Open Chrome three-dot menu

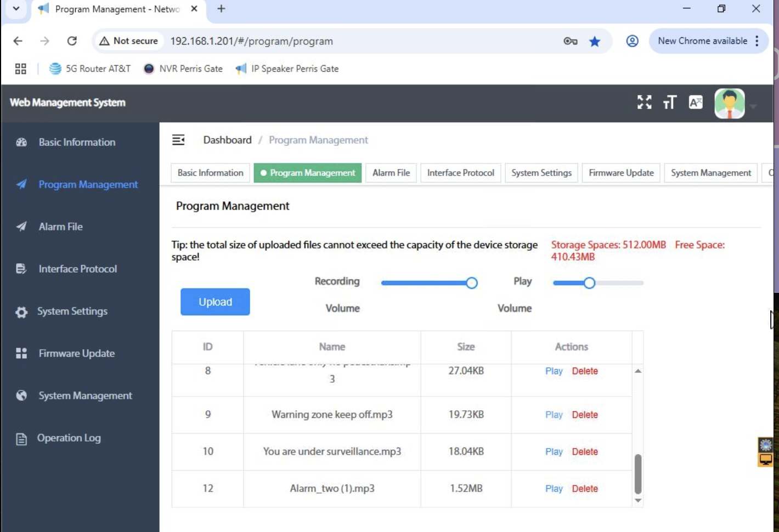[757, 41]
